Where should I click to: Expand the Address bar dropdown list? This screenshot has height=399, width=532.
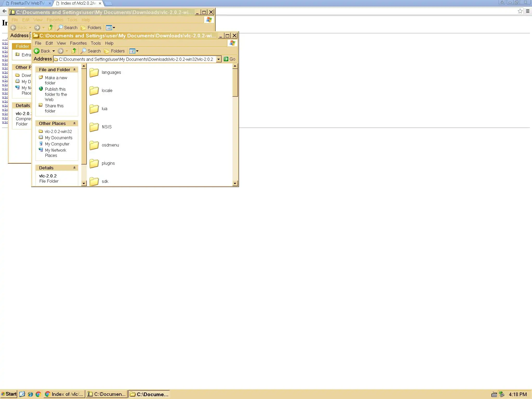(218, 59)
